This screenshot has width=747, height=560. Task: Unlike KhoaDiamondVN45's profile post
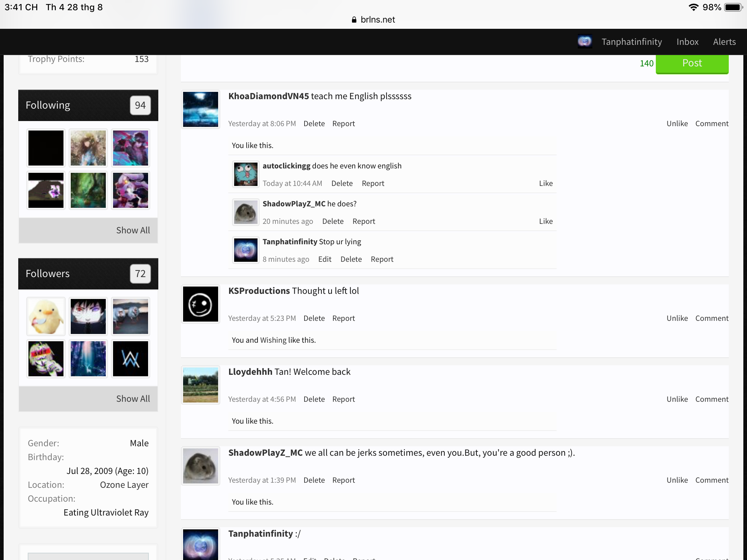(x=677, y=124)
